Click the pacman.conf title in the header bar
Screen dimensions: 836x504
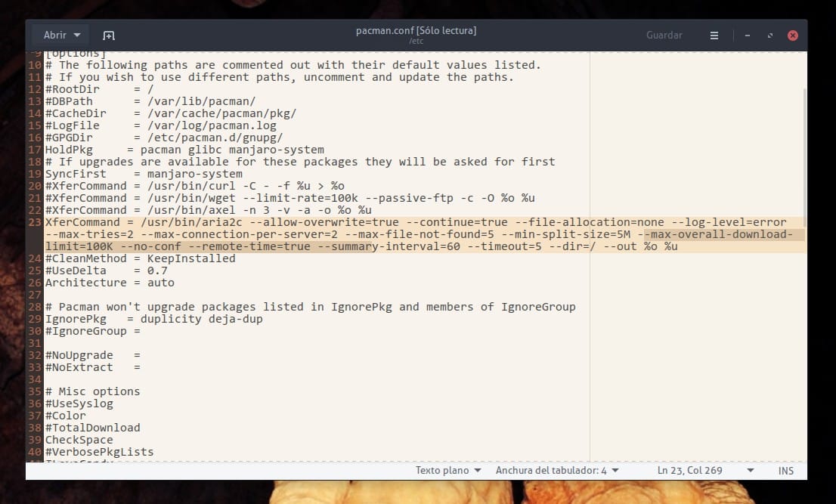pyautogui.click(x=416, y=31)
